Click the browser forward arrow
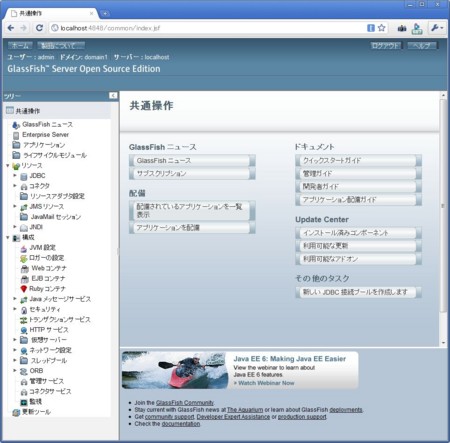This screenshot has height=443, width=450. point(23,28)
